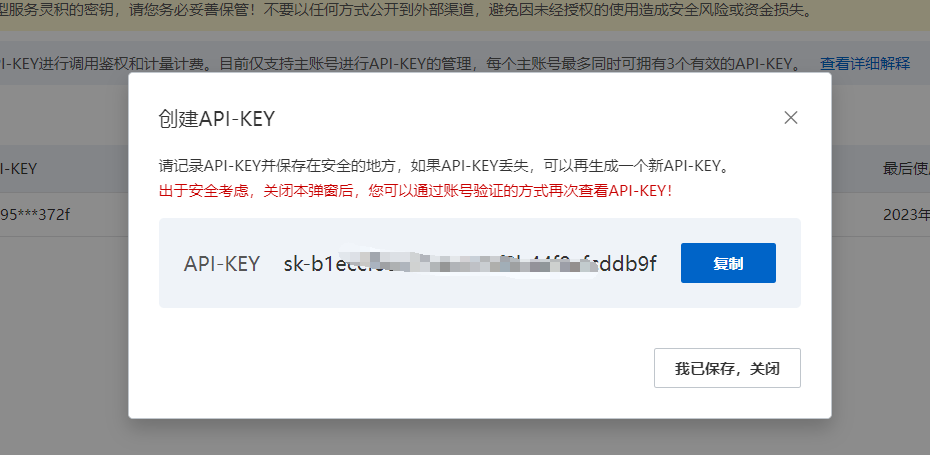Screen dimensions: 930x455
Task: Click the blurred middle part of the key
Action: point(469,263)
